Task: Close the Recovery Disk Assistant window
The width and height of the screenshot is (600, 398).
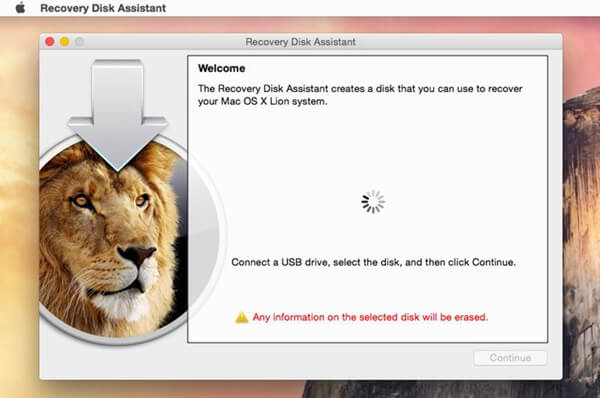Action: point(50,41)
